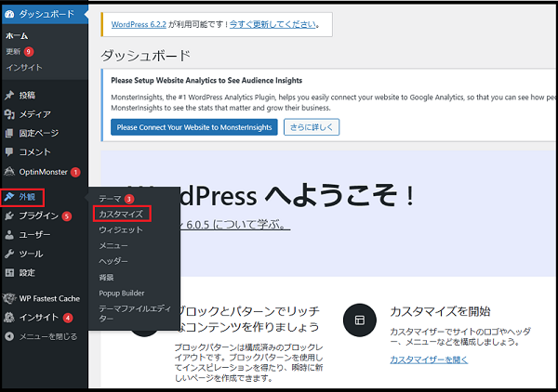
Task: Select メニュー in the appearance flyout
Action: click(113, 245)
